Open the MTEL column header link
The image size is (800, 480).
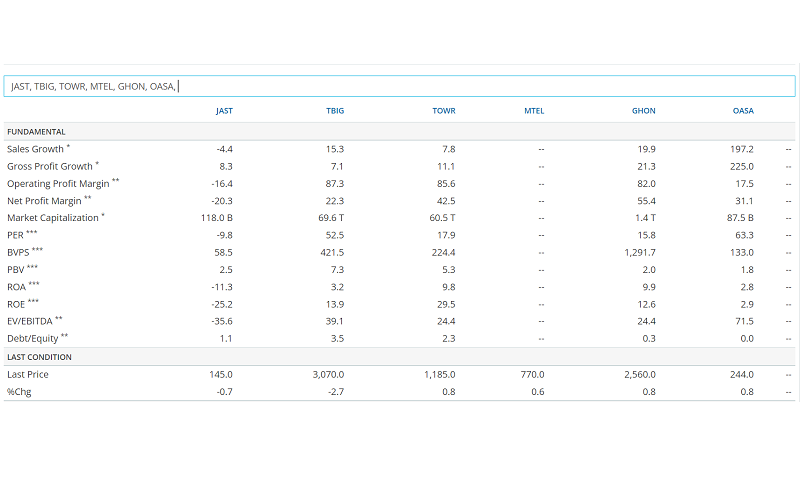coord(534,111)
